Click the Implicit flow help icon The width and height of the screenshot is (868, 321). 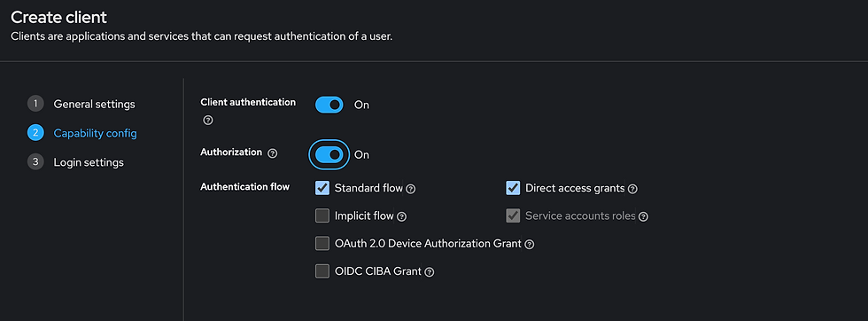pyautogui.click(x=402, y=216)
